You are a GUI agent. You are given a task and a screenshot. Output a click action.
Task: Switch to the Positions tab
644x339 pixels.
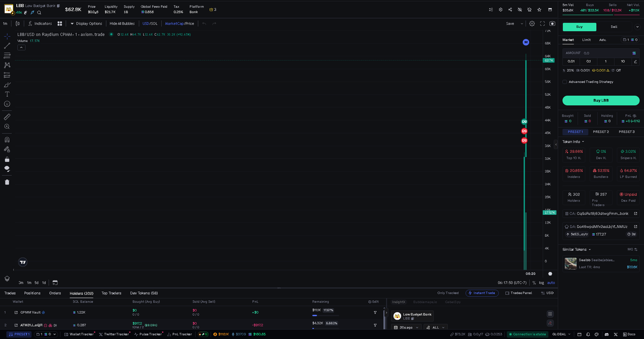(x=32, y=293)
